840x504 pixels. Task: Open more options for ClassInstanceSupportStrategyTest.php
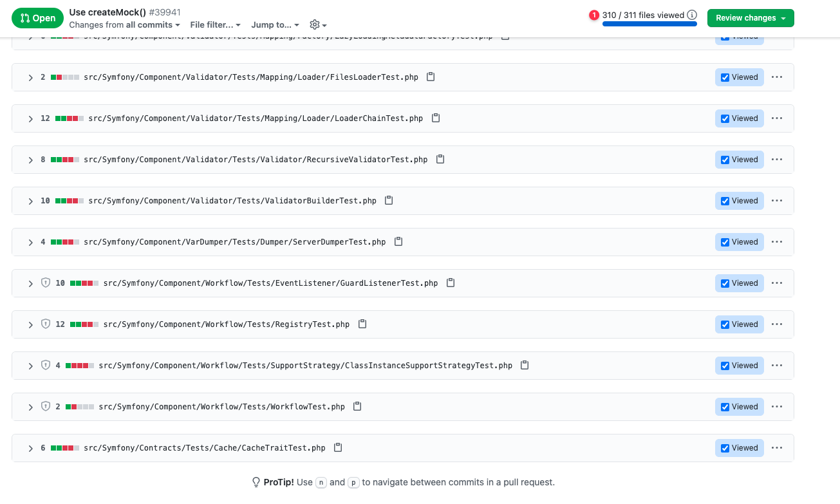pos(777,366)
